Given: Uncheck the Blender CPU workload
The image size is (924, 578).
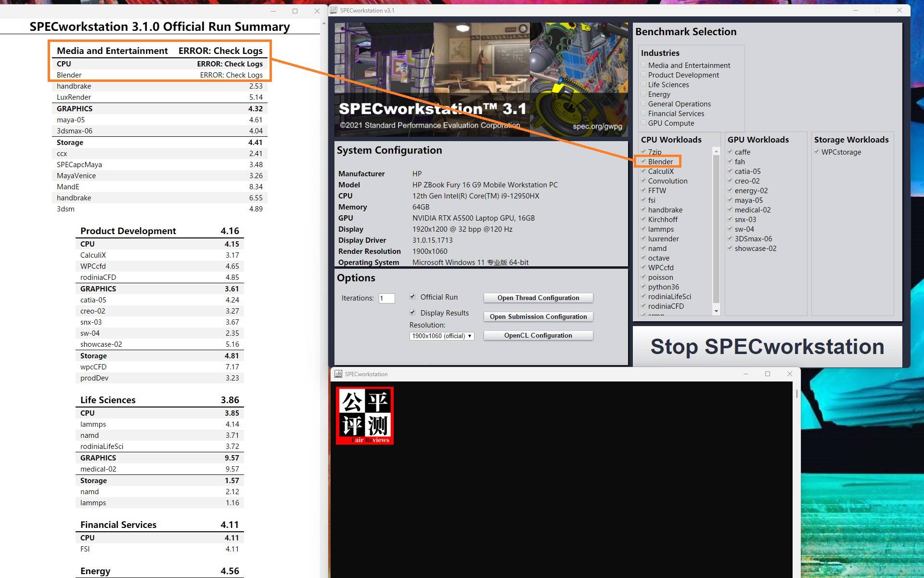Looking at the screenshot, I should click(x=643, y=161).
